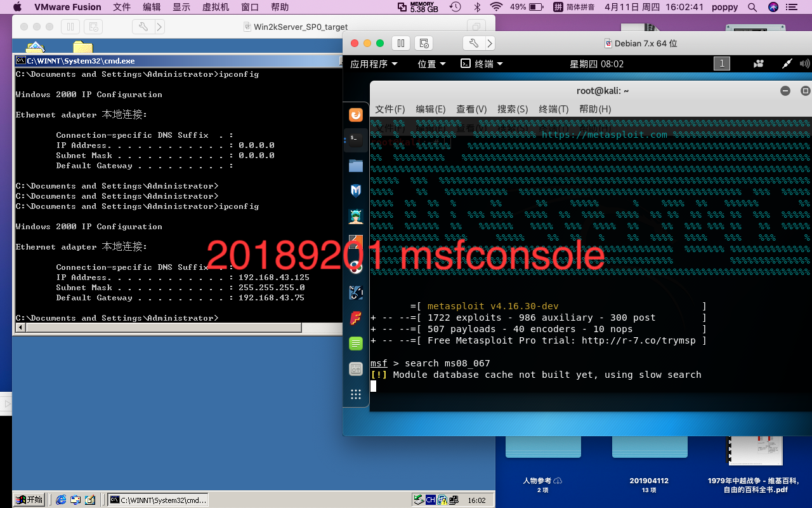The image size is (812, 508).
Task: Switch 简体拼音 input method
Action: tap(573, 7)
